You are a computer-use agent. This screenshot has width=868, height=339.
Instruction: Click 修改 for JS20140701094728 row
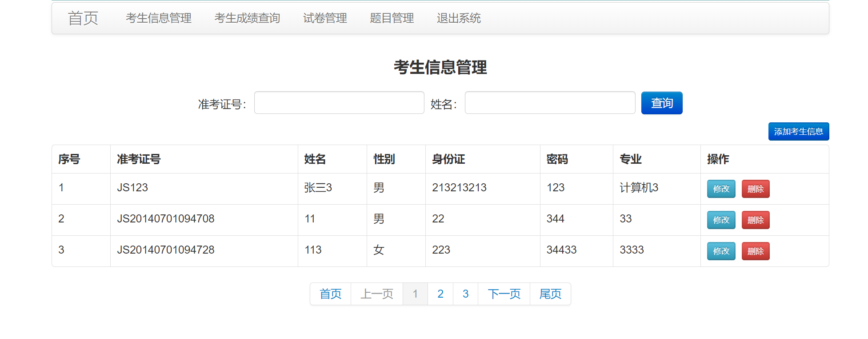721,251
